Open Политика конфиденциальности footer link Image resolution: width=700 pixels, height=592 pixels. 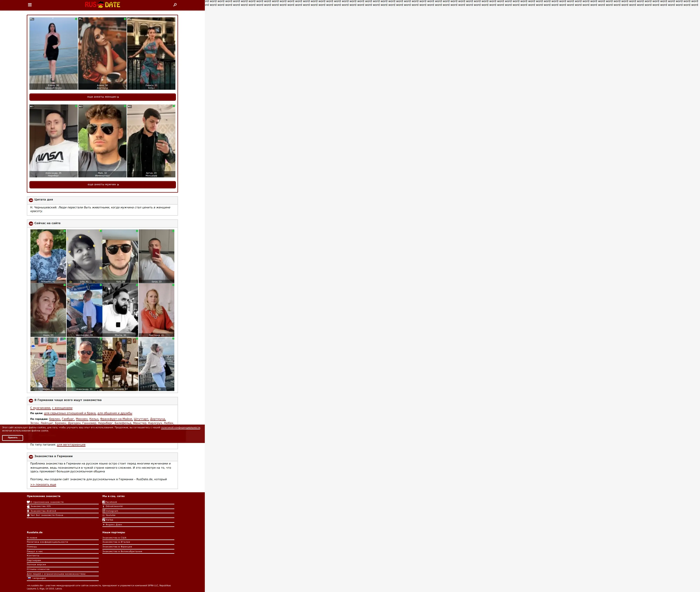tap(47, 542)
